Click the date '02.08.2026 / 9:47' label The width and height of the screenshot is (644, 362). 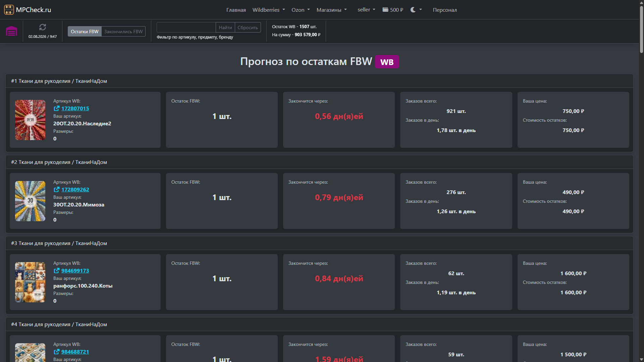[43, 37]
